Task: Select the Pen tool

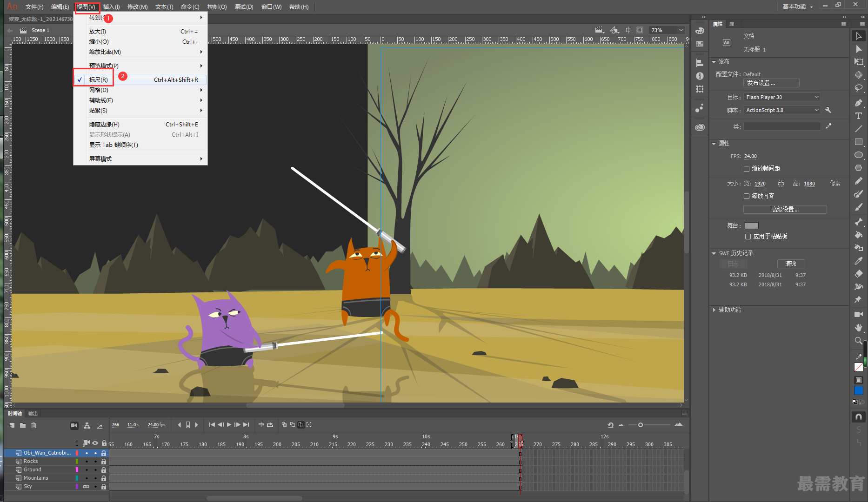Action: (x=859, y=103)
